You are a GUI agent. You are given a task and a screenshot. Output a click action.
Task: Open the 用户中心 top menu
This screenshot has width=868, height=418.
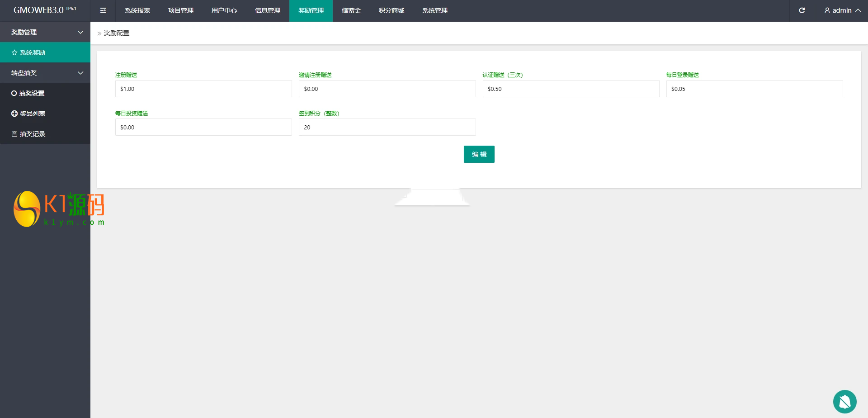224,10
